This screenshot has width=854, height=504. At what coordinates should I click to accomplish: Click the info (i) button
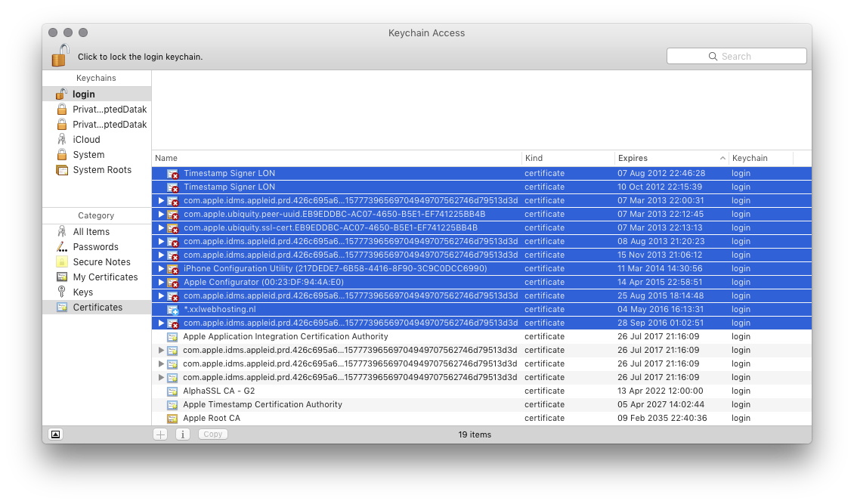(x=183, y=434)
